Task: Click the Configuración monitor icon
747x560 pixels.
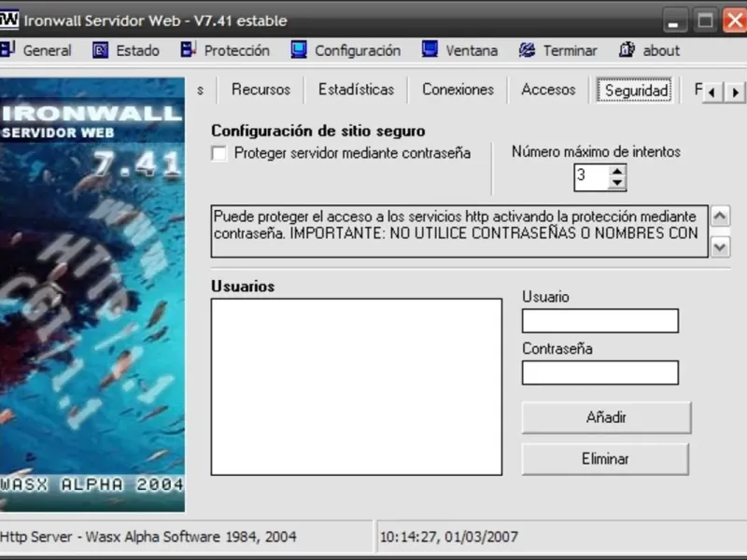Action: 299,50
